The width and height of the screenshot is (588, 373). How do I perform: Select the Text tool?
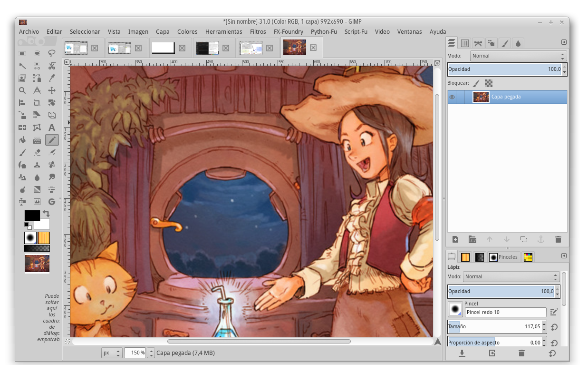click(52, 128)
